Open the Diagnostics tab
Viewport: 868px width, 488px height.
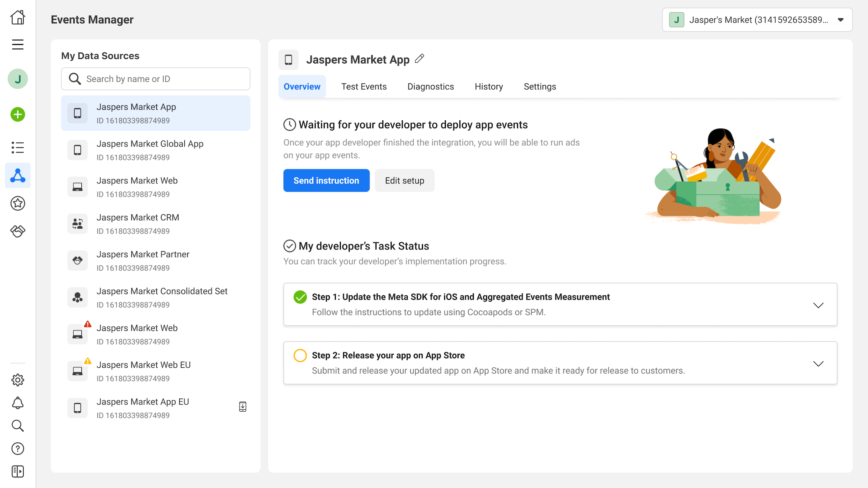(431, 86)
